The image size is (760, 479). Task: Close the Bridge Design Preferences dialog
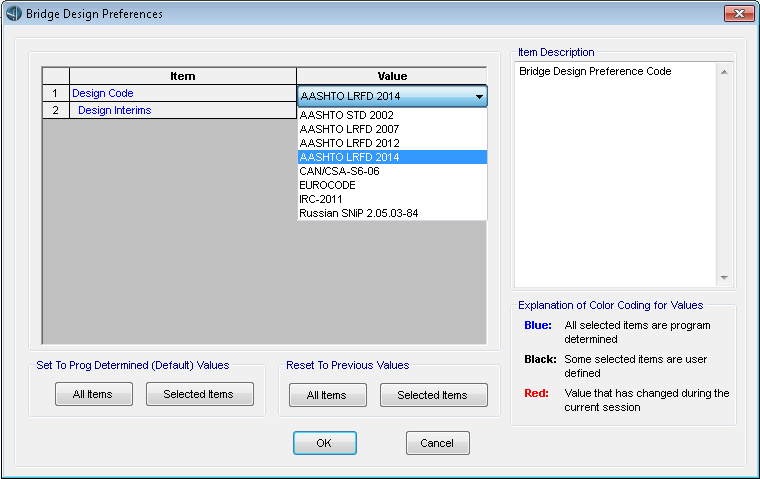tap(739, 14)
